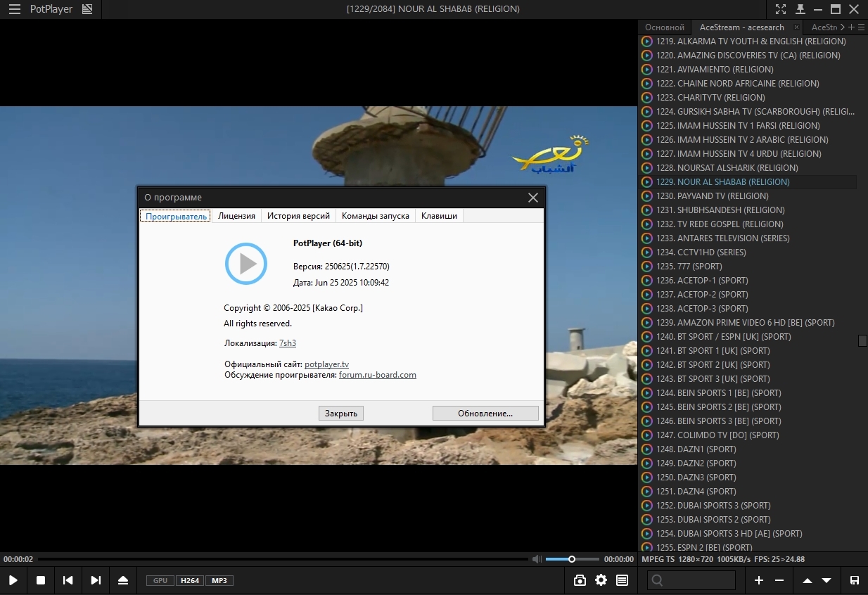Switch to the Клавиши tab

point(439,216)
